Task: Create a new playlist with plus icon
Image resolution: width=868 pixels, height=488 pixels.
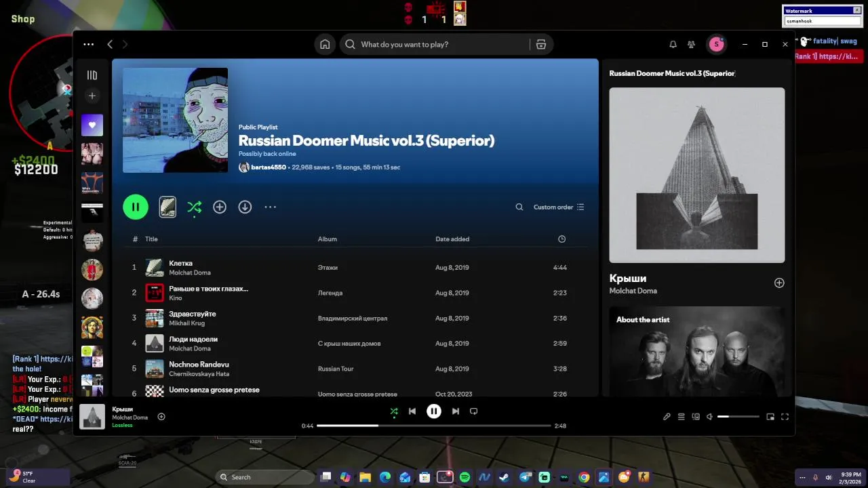Action: click(92, 96)
